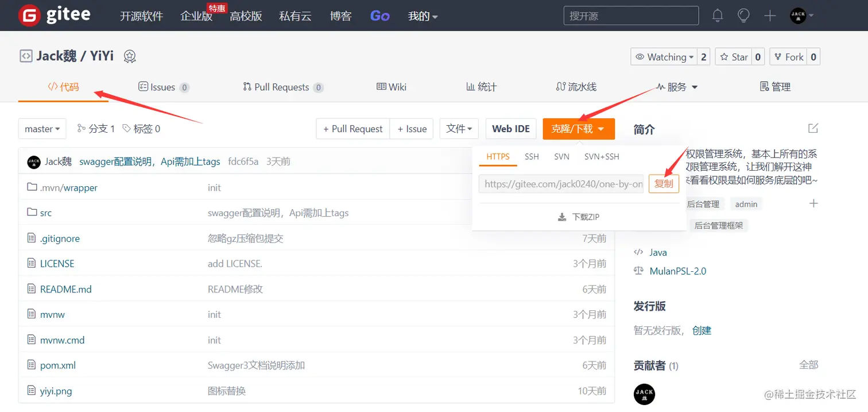Select the HTTPS clone tab

coord(498,156)
